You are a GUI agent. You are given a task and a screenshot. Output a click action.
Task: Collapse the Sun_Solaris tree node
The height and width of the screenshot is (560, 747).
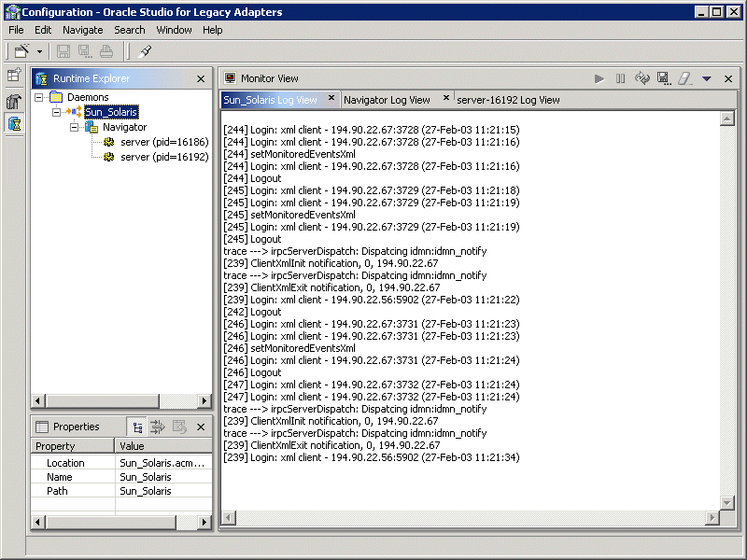pos(56,112)
